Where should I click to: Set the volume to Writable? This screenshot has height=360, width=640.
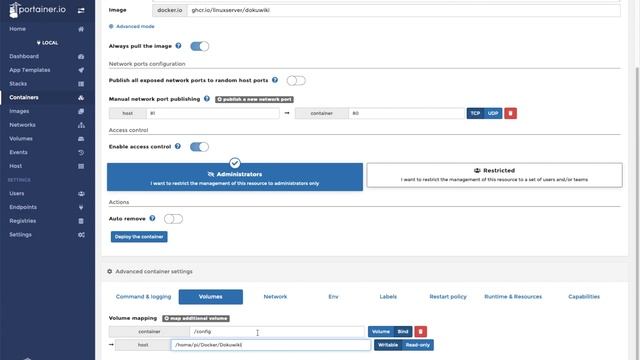(x=388, y=345)
